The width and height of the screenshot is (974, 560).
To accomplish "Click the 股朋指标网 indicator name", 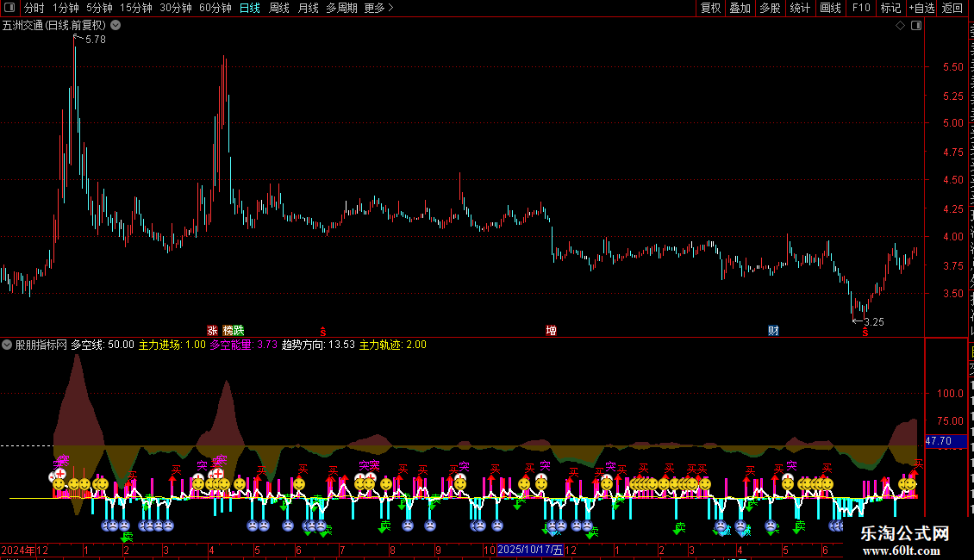I will 41,345.
